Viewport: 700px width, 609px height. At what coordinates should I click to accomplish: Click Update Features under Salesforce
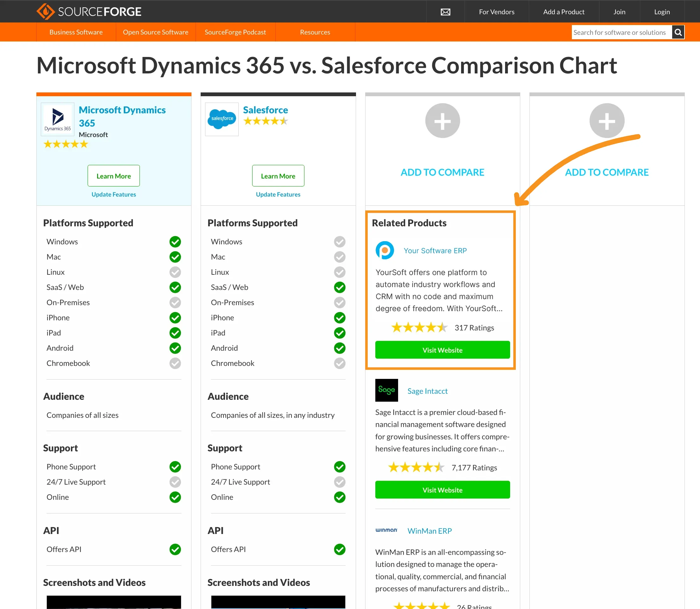click(278, 194)
